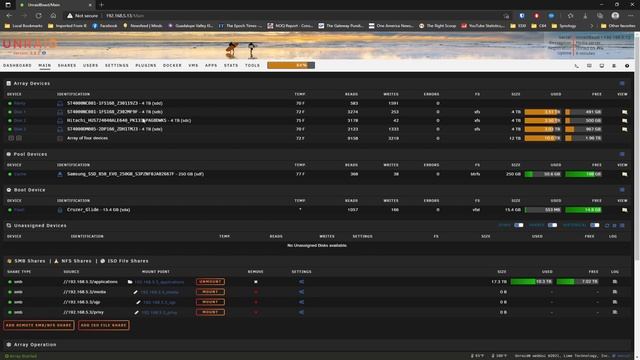Image resolution: width=640 pixels, height=360 pixels.
Task: Browse the third 4 TB disk's View icon
Action: 624,129
